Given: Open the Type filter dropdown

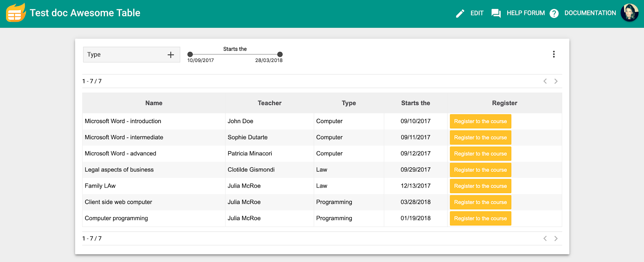Looking at the screenshot, I should [x=132, y=55].
